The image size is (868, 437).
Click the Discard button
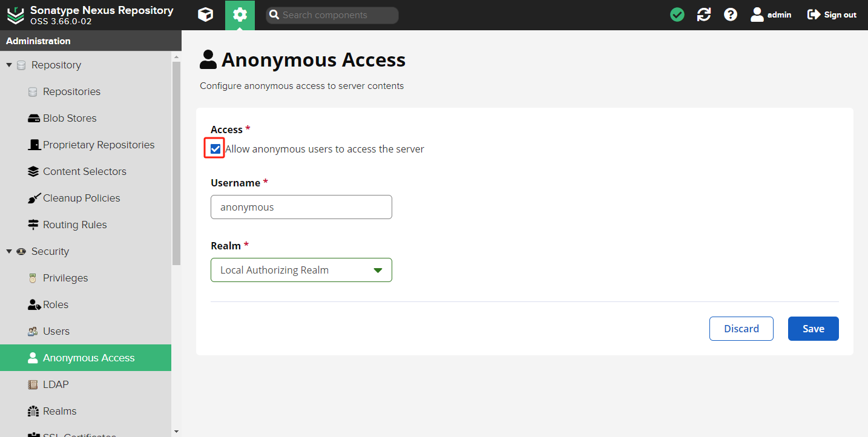pyautogui.click(x=741, y=329)
